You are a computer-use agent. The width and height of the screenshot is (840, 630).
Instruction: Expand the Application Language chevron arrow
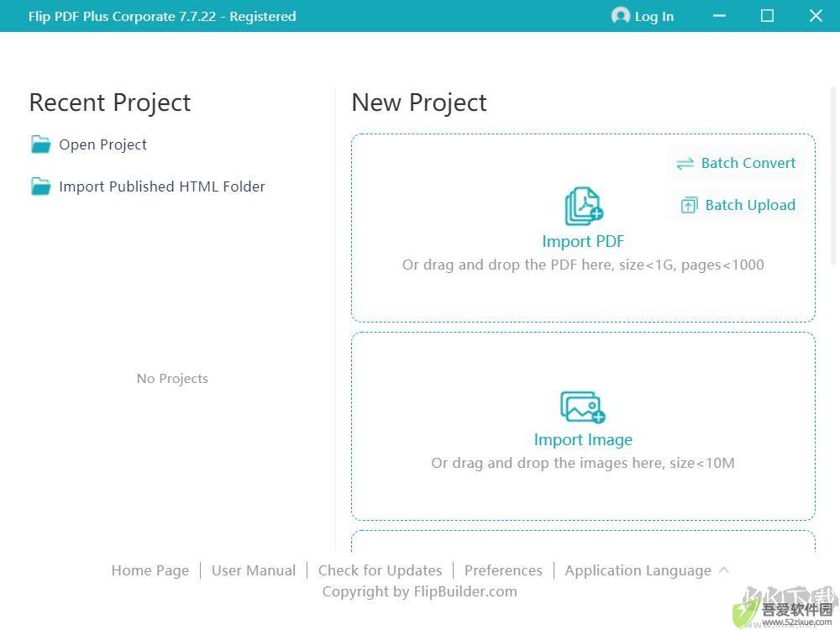724,570
